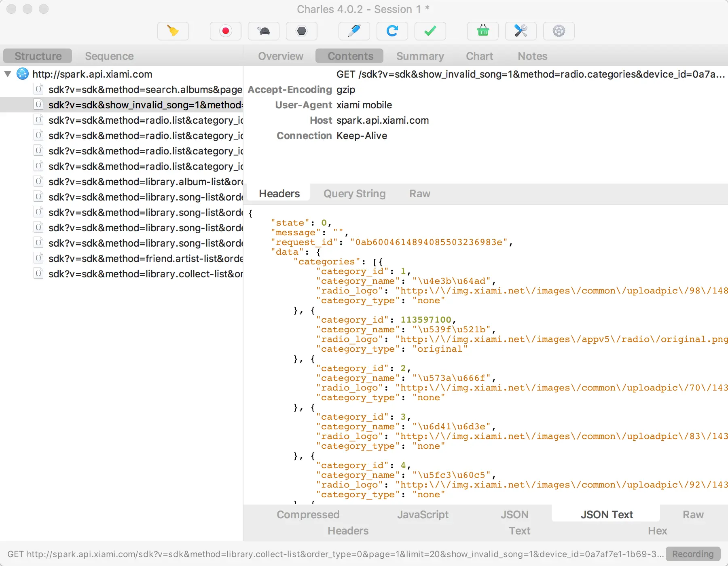Image resolution: width=728 pixels, height=566 pixels.
Task: Click the Recording button in the status bar
Action: [693, 554]
